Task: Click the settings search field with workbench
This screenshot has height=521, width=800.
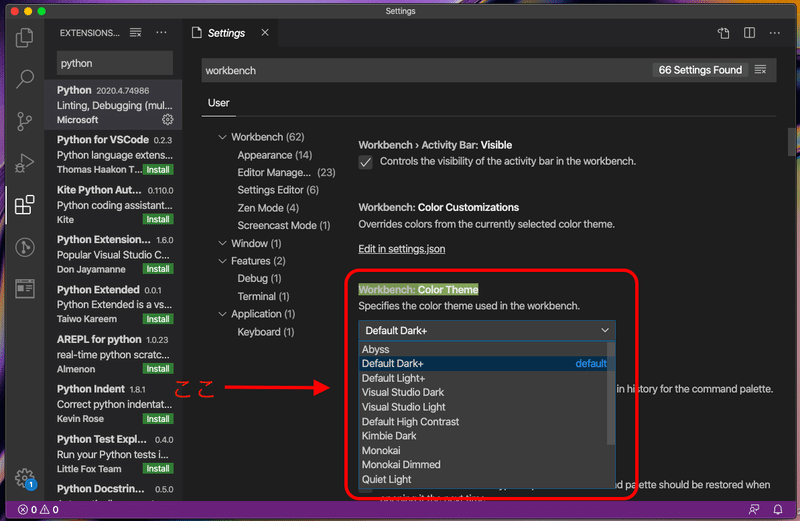Action: click(x=427, y=70)
